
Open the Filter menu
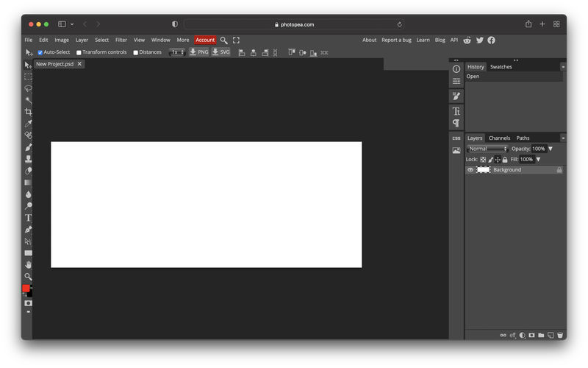coord(121,40)
